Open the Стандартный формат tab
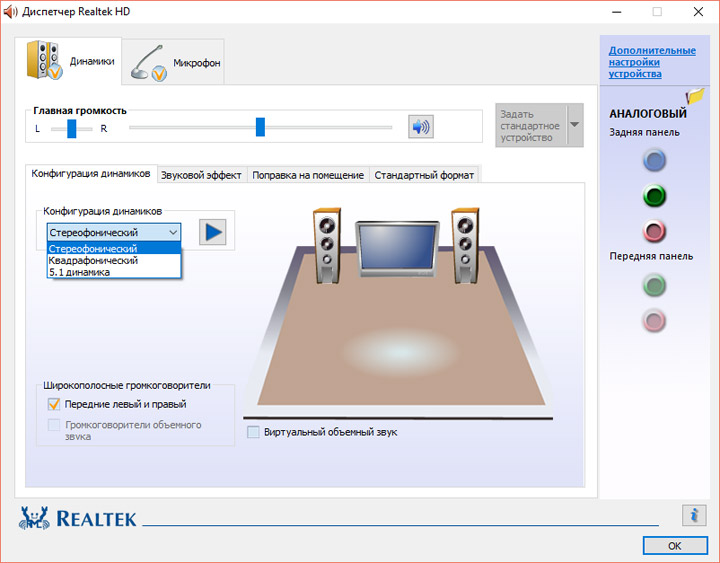Screen dimensions: 720x563 [424, 175]
